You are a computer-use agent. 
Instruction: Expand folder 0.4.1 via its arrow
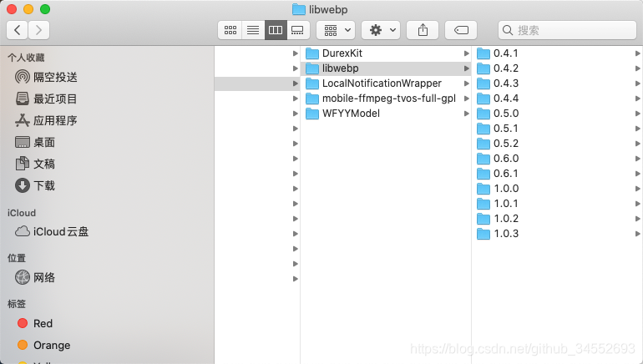637,53
